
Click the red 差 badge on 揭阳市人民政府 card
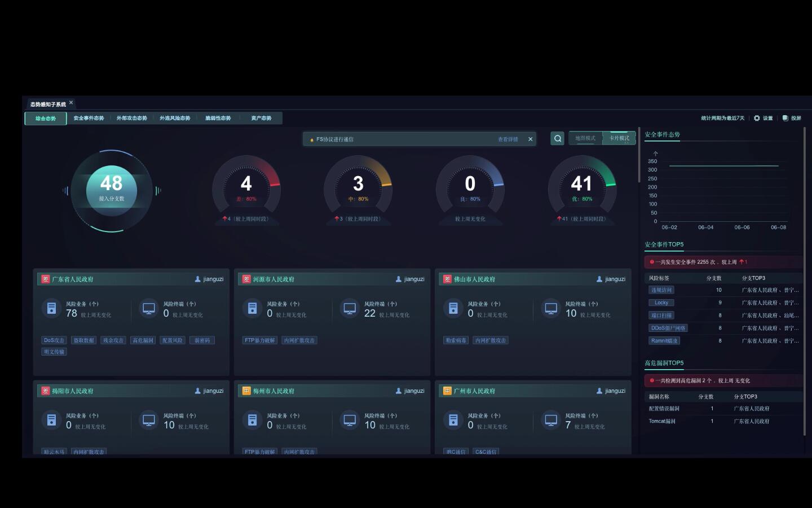point(45,391)
